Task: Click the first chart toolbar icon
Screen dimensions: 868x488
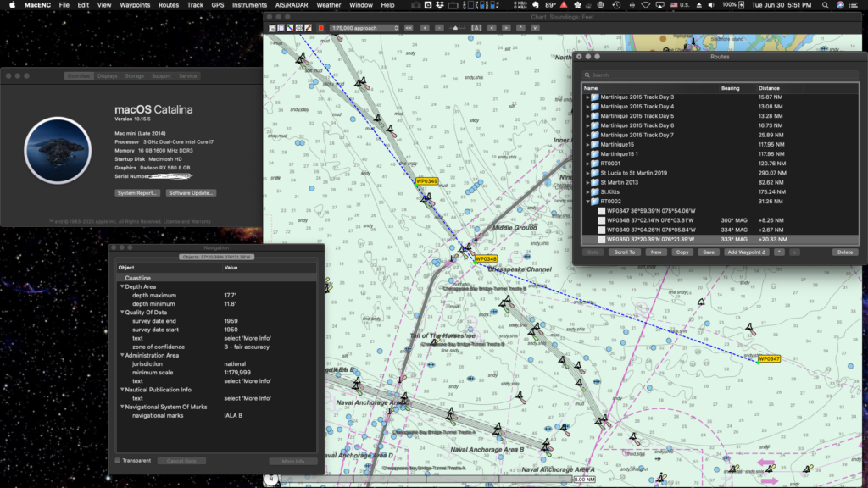Action: (272, 28)
